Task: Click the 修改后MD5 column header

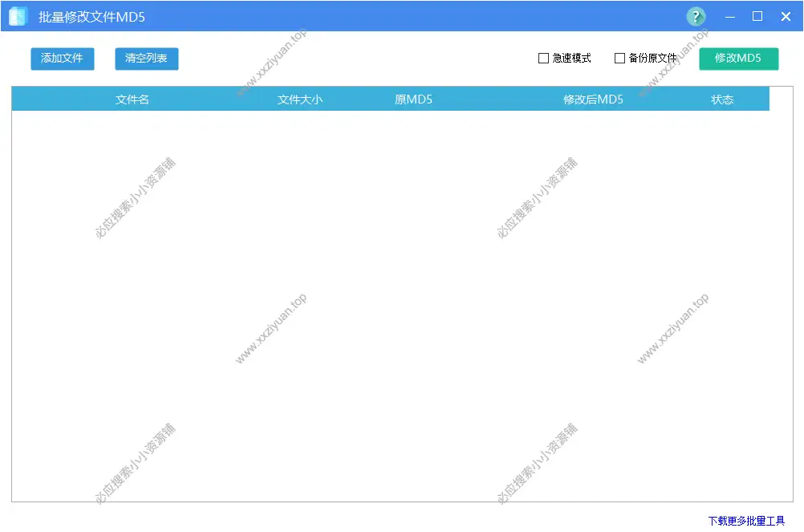Action: click(594, 99)
